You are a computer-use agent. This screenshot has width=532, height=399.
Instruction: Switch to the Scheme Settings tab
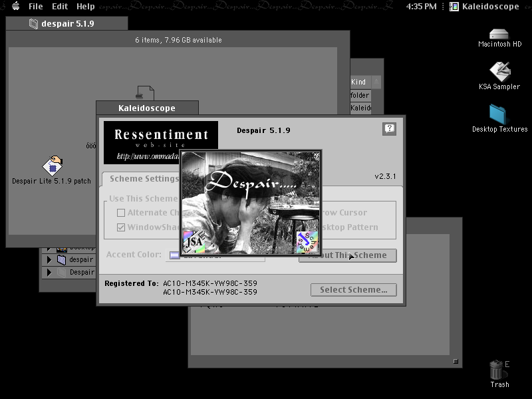click(x=144, y=179)
